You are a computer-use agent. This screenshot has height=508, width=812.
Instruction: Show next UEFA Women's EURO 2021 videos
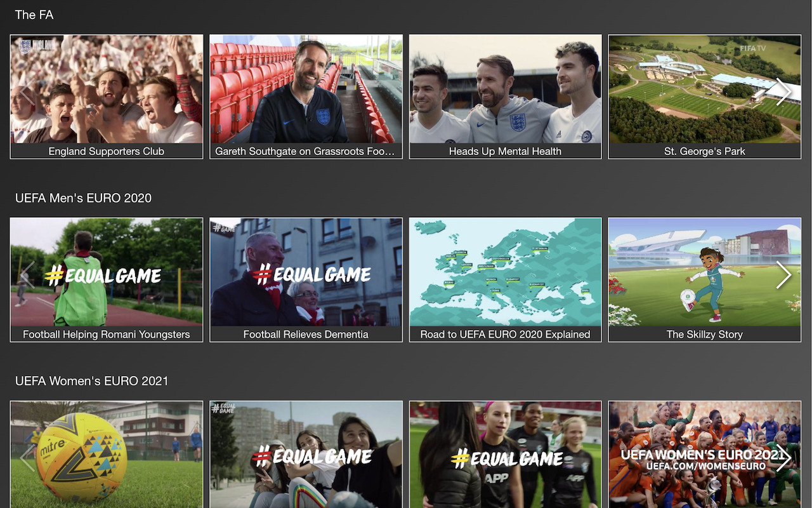click(783, 458)
